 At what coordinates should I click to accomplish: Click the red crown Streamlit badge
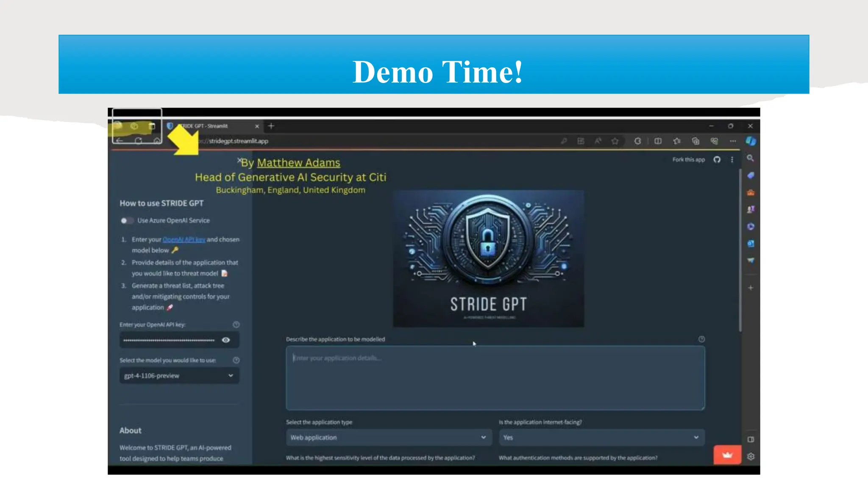(x=727, y=455)
